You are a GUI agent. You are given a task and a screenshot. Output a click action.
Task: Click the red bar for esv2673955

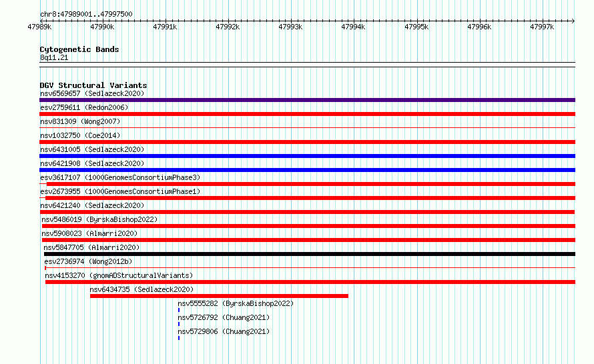click(310, 198)
